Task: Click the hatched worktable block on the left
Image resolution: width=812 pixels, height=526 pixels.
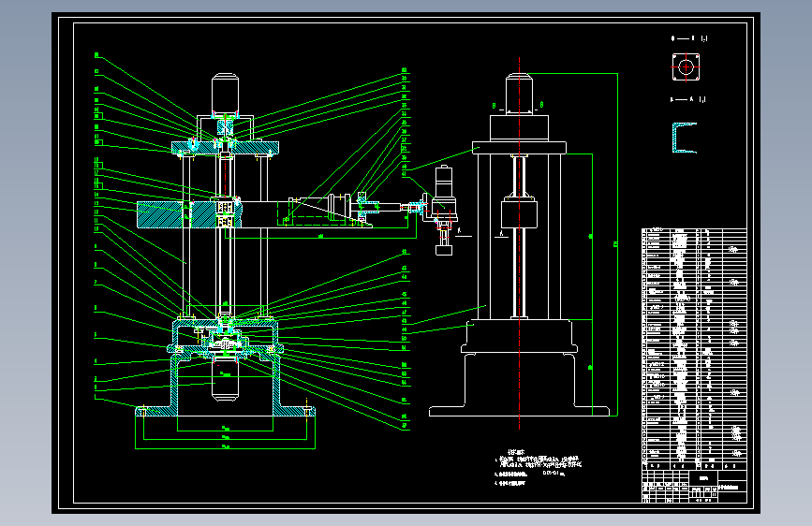Action: click(164, 215)
